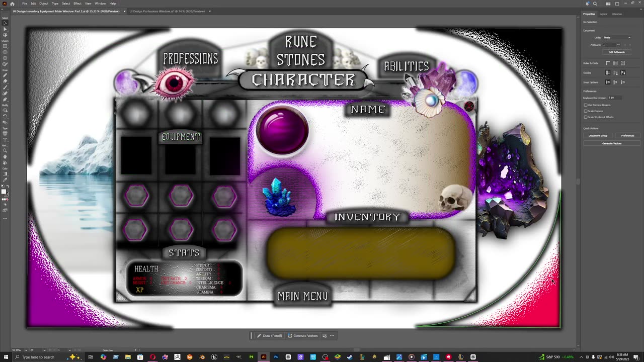This screenshot has width=644, height=362.
Task: Open the Units dropdown
Action: click(617, 38)
